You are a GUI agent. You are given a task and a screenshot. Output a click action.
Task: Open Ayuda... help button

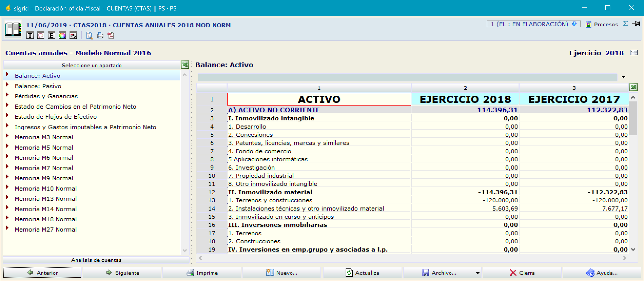pyautogui.click(x=602, y=273)
